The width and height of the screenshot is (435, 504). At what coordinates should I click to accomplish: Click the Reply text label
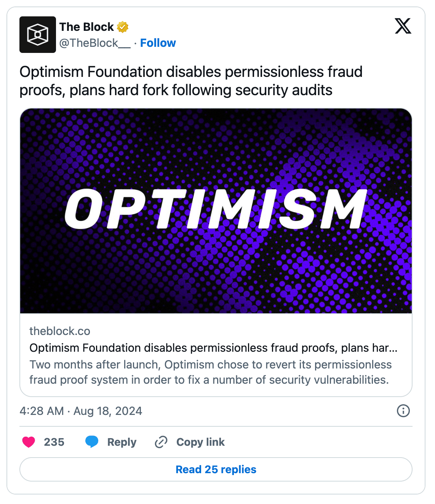click(x=122, y=442)
